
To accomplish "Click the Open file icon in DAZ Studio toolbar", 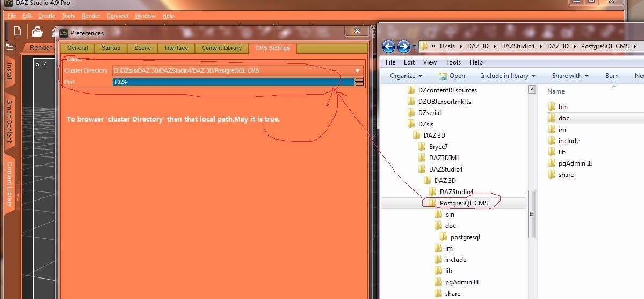I will tap(38, 31).
